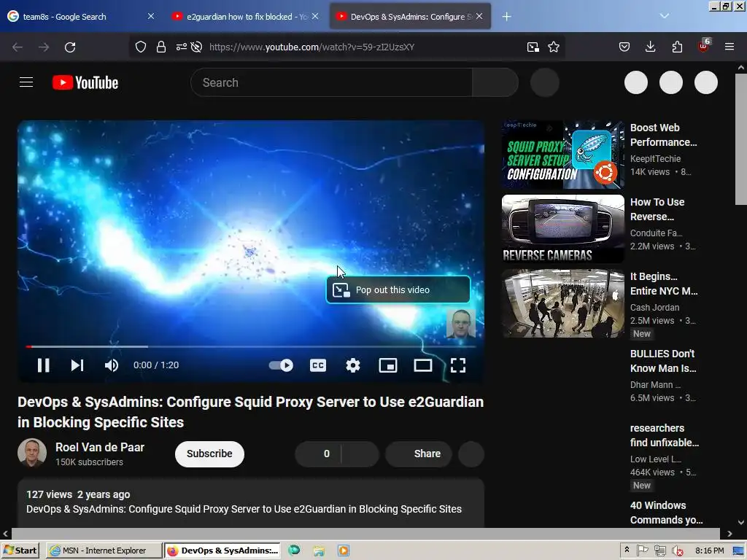Click the search submit button beside Search
Screen dimensions: 747x560
click(495, 82)
